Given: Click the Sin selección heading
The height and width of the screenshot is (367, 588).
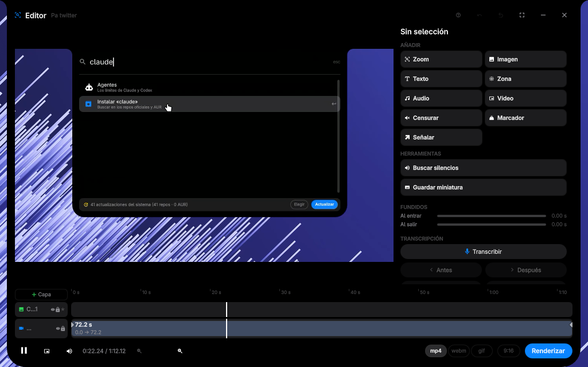Looking at the screenshot, I should [x=424, y=32].
